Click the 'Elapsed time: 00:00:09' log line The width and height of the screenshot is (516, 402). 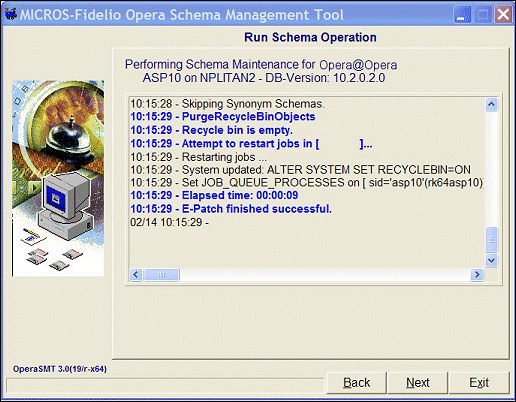(214, 195)
